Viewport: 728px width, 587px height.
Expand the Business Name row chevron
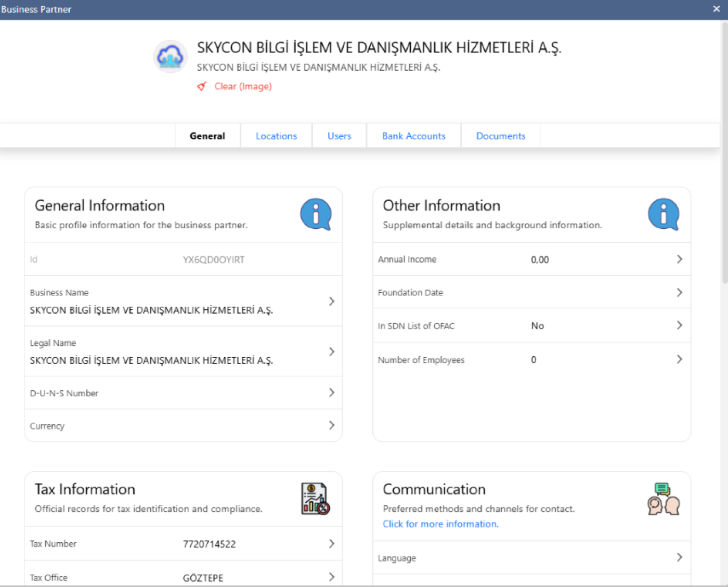click(332, 302)
